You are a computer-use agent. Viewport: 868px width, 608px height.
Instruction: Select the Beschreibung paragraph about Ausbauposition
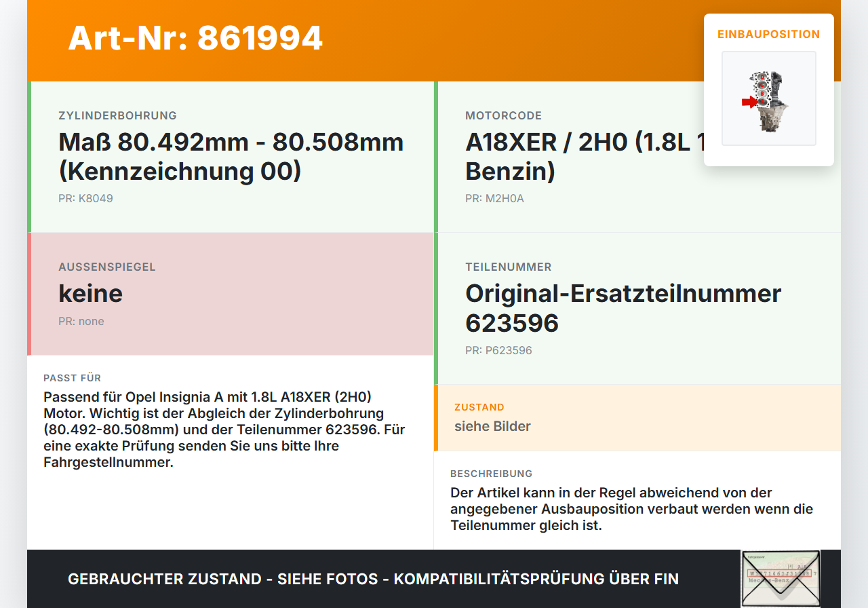click(x=631, y=509)
